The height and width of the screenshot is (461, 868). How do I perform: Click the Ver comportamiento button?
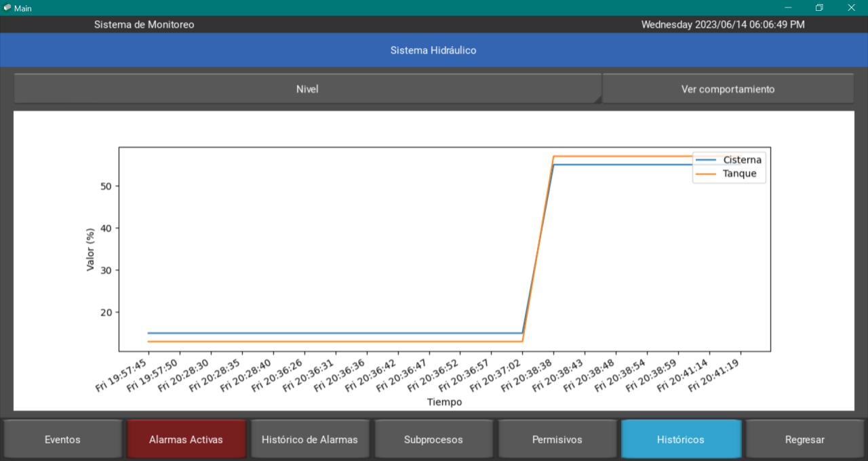[728, 89]
